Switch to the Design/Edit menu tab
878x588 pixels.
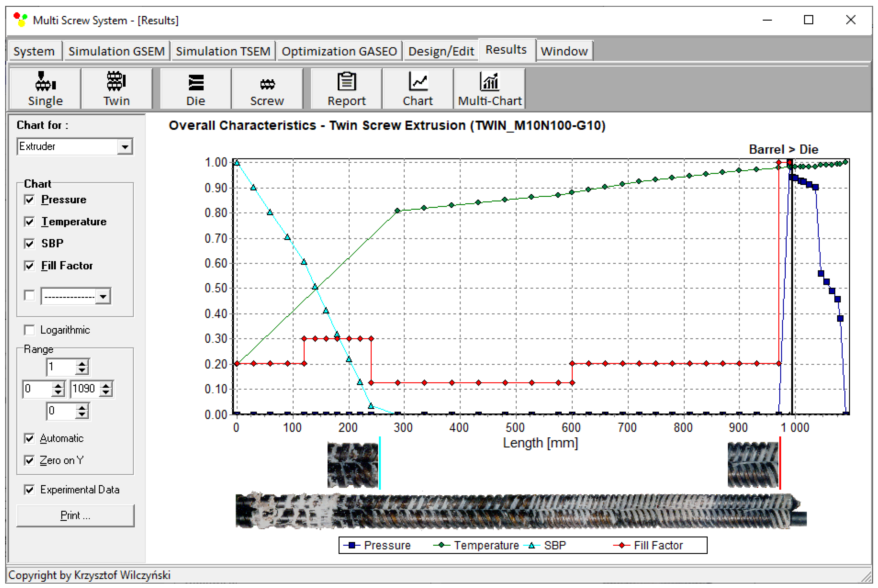[x=441, y=51]
